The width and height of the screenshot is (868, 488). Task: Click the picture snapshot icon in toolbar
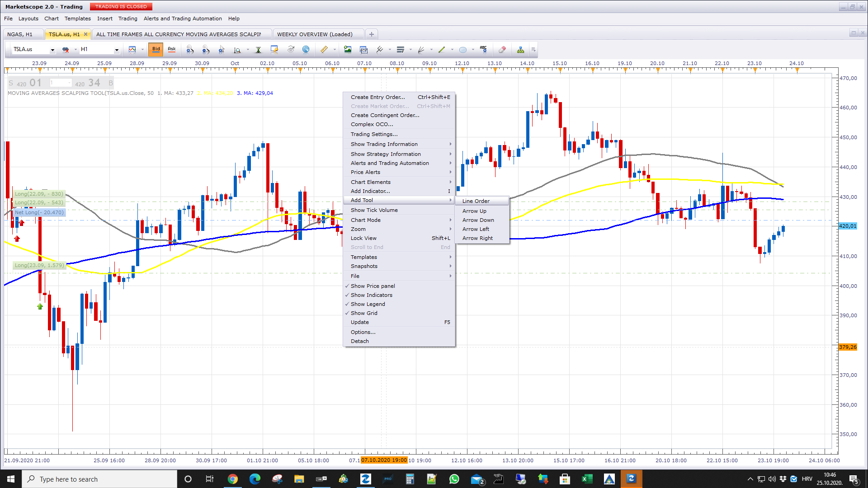(348, 49)
